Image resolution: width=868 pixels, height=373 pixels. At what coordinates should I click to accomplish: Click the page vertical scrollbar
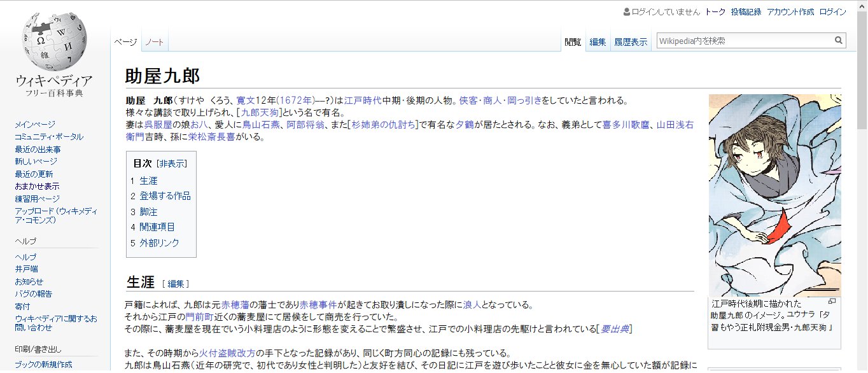[862, 186]
